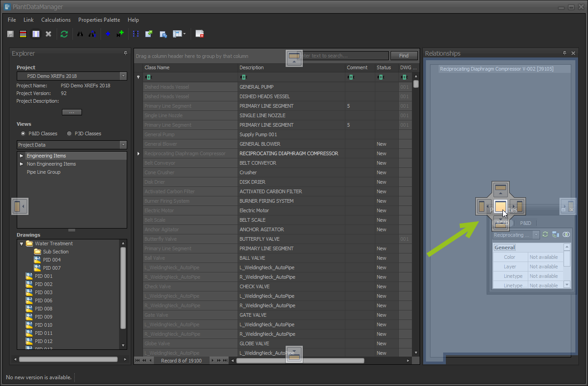Select the P&ID Classes radio button
588x386 pixels.
[23, 133]
